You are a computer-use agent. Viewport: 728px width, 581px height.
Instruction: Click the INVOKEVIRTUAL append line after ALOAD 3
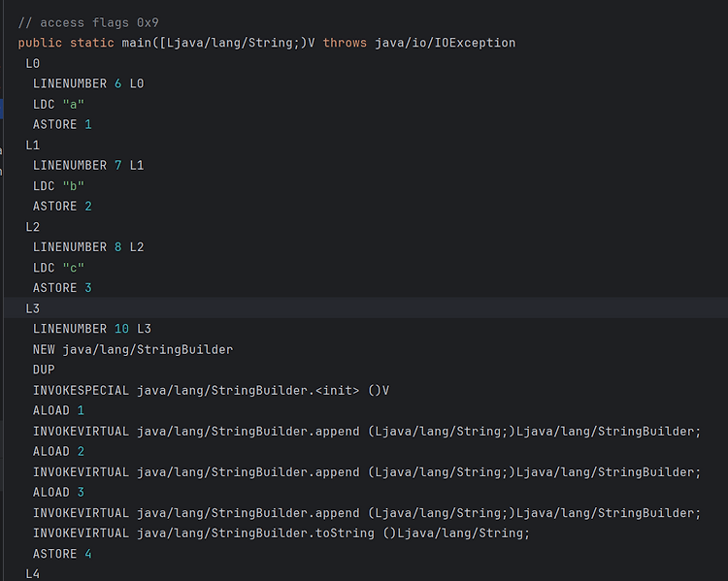click(367, 513)
